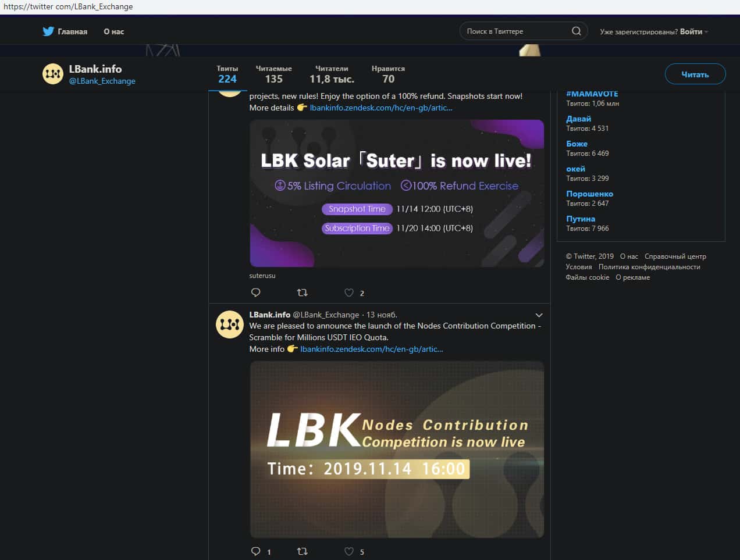Open Политика конфиденциальности footer link
Viewport: 740px width, 560px height.
(649, 267)
